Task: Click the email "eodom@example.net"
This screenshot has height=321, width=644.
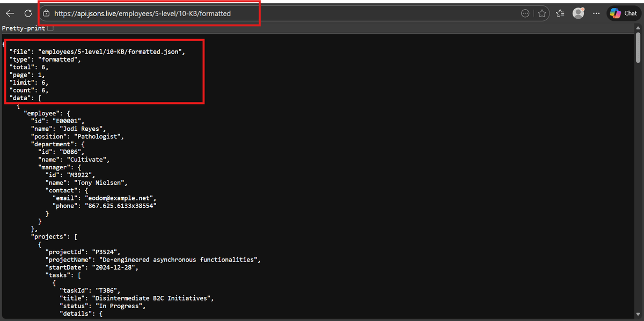Action: [x=120, y=199]
